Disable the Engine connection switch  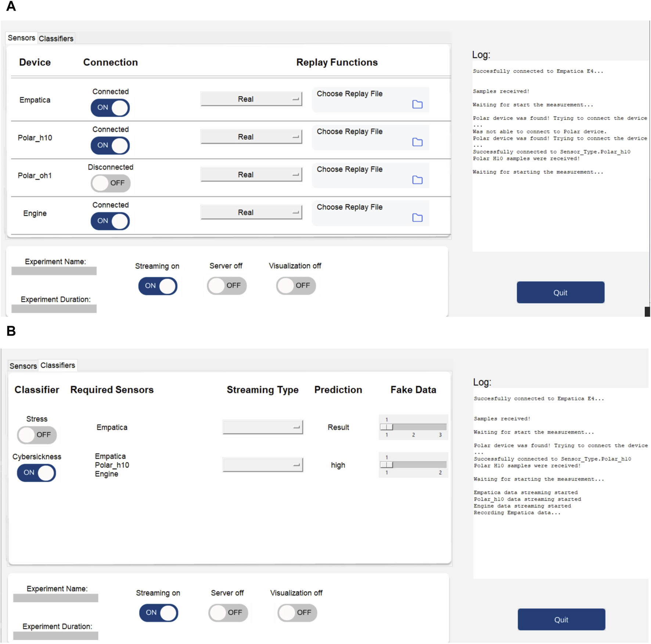(x=110, y=221)
